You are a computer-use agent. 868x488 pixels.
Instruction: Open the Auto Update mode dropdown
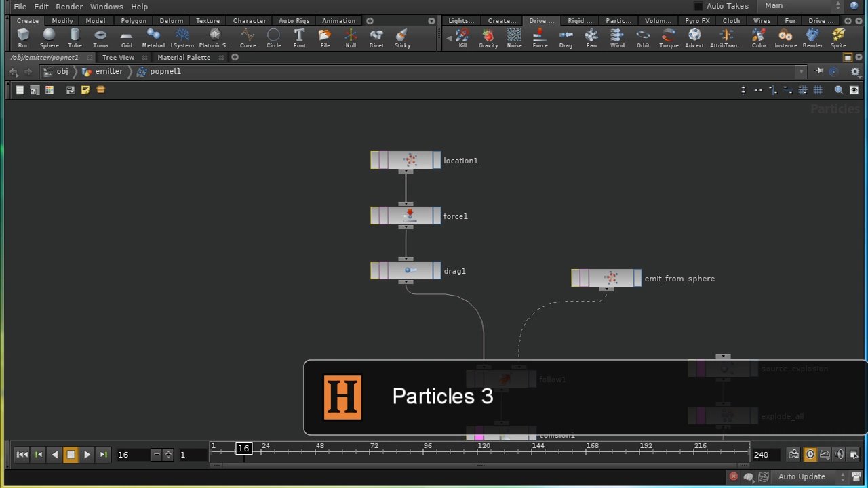coord(802,476)
